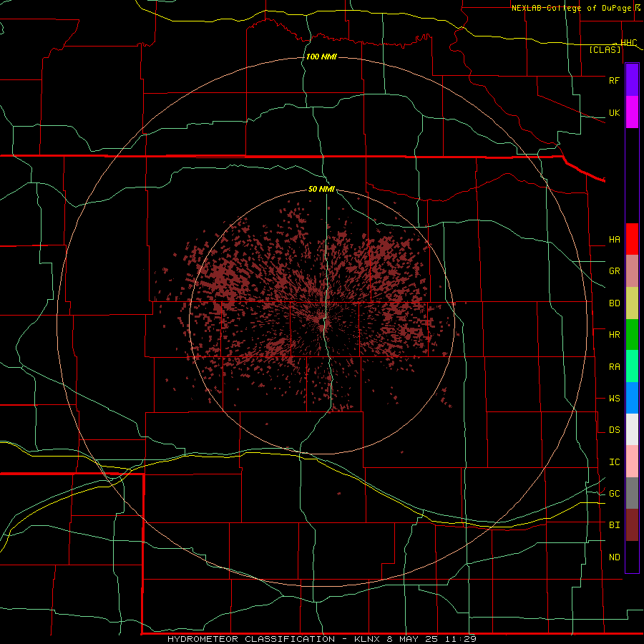Click the IC light pink legend swatch
Screen dimensions: 644x644
(x=632, y=462)
